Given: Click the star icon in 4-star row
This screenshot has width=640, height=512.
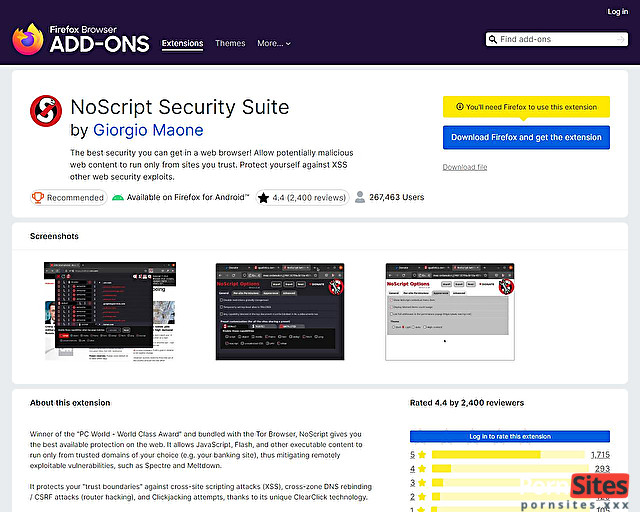Looking at the screenshot, I should click(x=422, y=468).
